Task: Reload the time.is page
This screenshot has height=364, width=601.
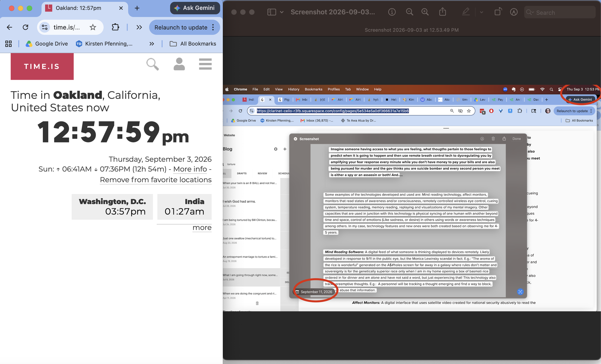Action: [25, 27]
